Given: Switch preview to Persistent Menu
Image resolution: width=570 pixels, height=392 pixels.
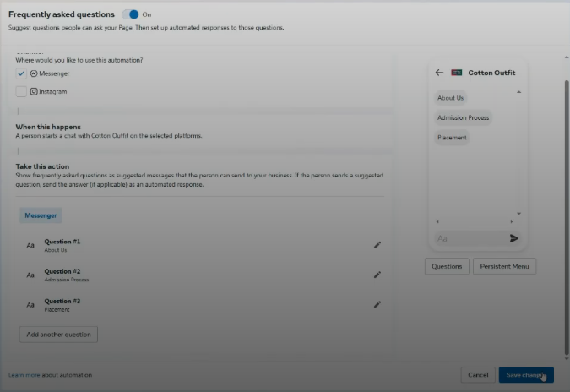Looking at the screenshot, I should tap(504, 266).
